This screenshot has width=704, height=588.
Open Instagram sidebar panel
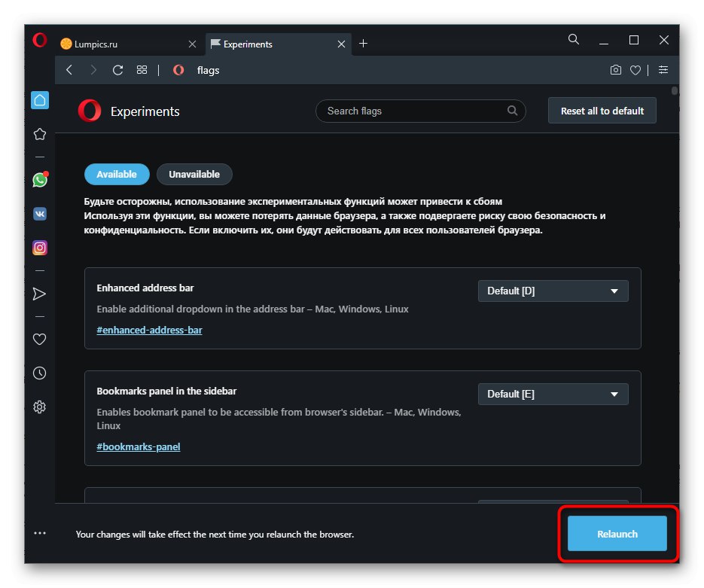click(40, 247)
